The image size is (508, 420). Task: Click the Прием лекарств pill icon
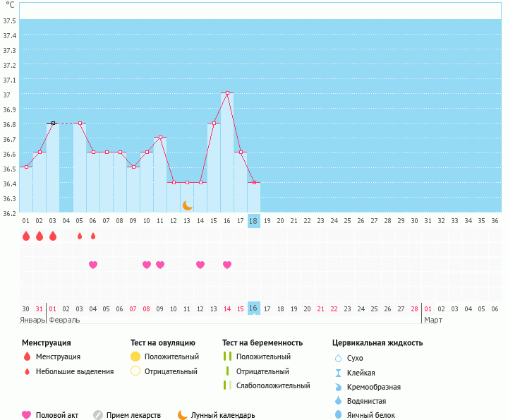pyautogui.click(x=98, y=415)
